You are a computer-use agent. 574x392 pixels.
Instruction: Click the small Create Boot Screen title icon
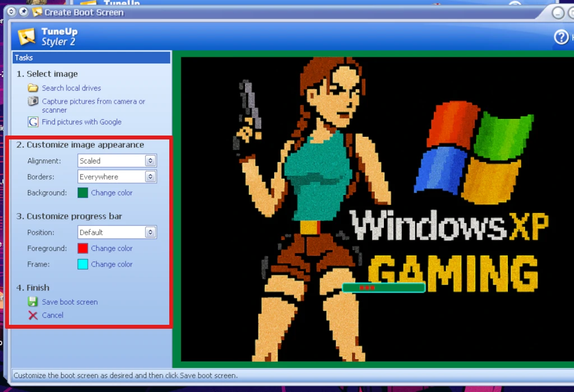point(37,12)
